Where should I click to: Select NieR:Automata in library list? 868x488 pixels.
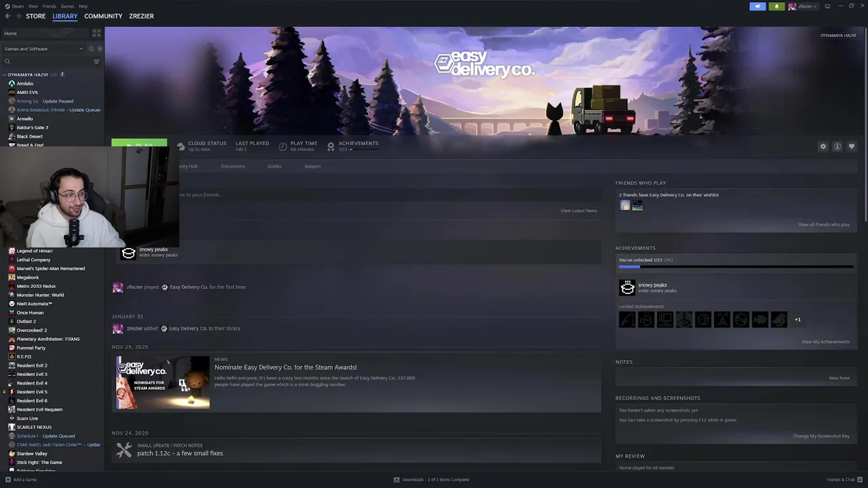(35, 304)
